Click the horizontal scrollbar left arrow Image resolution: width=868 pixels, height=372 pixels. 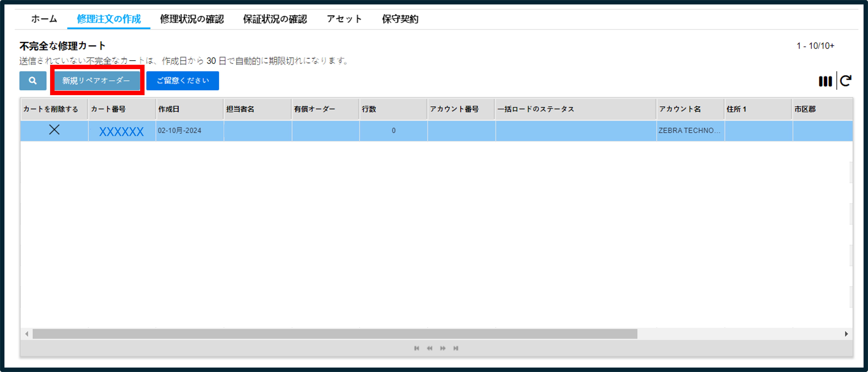pos(27,334)
